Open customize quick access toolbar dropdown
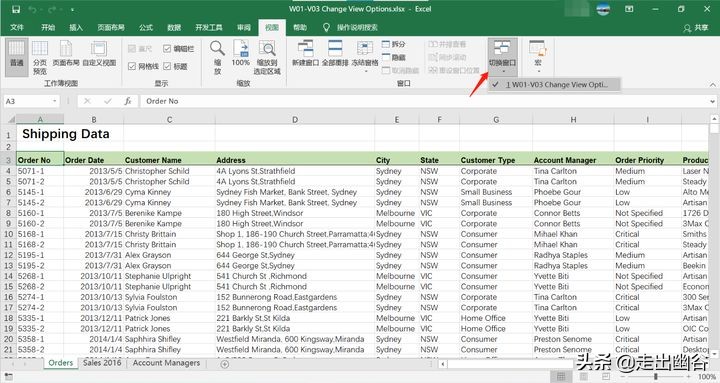 (x=73, y=9)
